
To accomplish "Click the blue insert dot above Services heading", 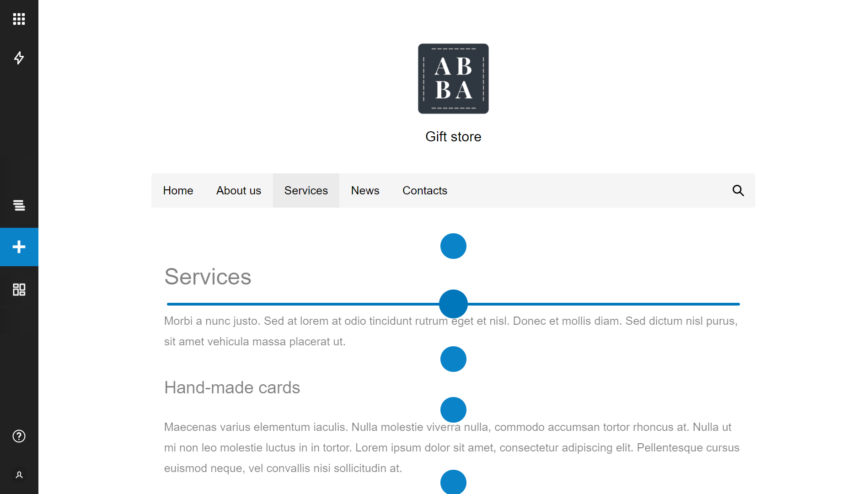I will coord(453,246).
